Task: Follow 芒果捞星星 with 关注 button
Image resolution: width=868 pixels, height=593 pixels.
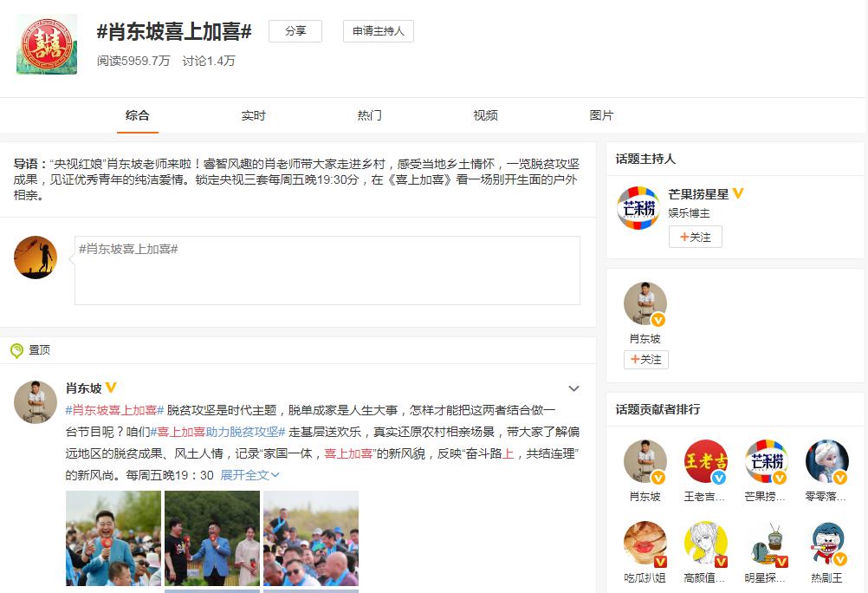Action: tap(695, 237)
